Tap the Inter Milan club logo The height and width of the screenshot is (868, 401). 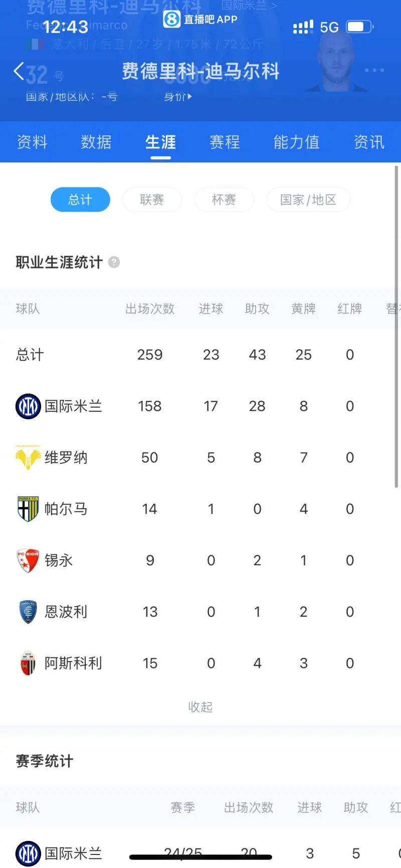[x=28, y=406]
